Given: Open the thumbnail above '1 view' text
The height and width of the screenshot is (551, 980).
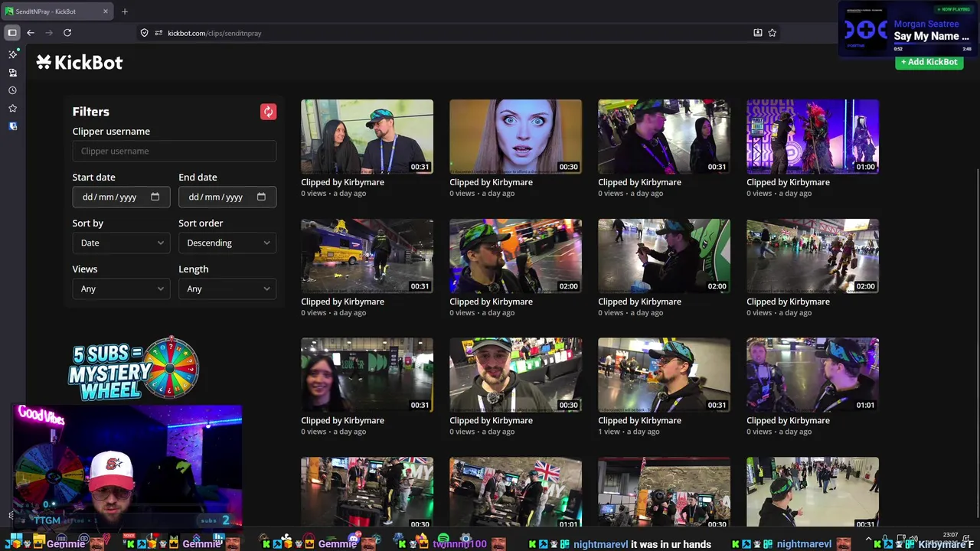Looking at the screenshot, I should point(664,375).
